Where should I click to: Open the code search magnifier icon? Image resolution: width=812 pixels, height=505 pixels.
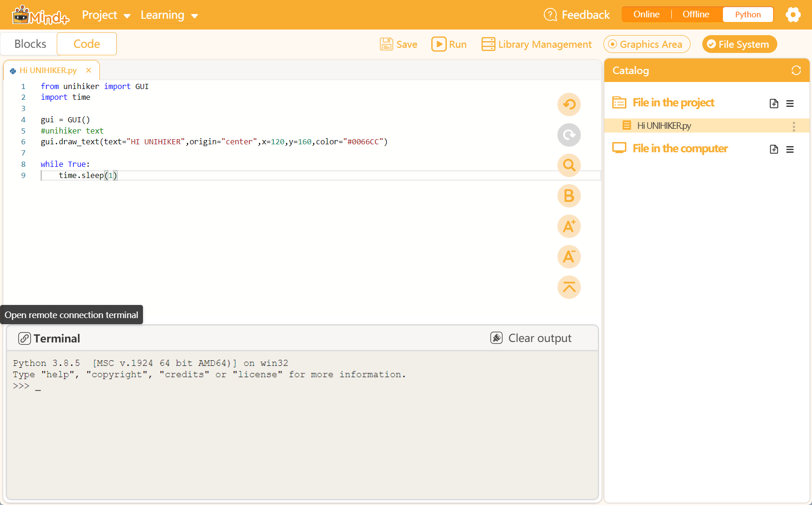(x=569, y=165)
